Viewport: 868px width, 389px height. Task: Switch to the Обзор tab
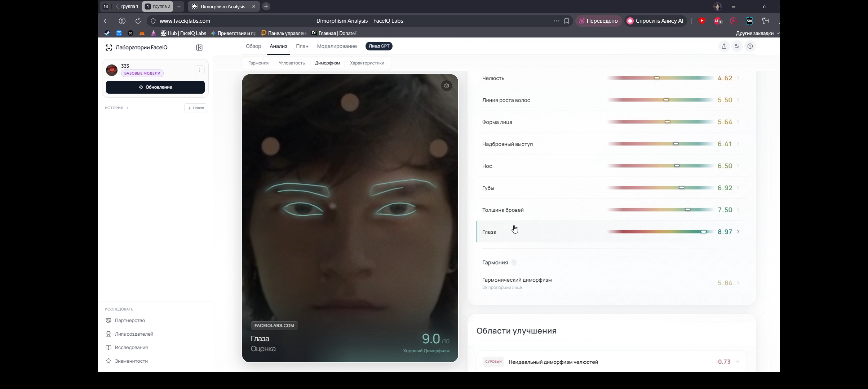(253, 46)
